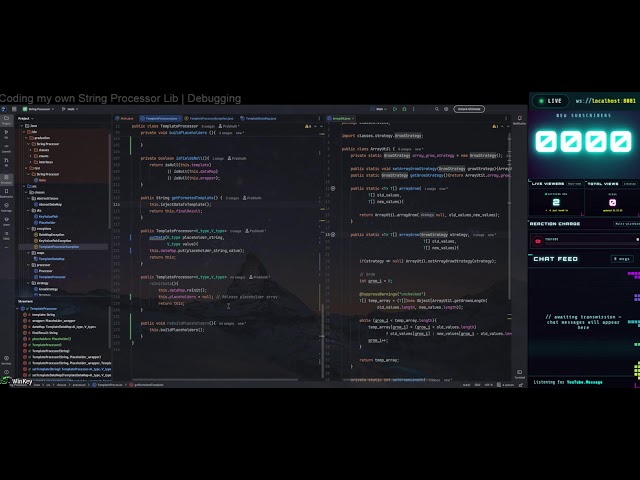Click the warnings indicator in left editor
640x480 pixels.
[308, 127]
